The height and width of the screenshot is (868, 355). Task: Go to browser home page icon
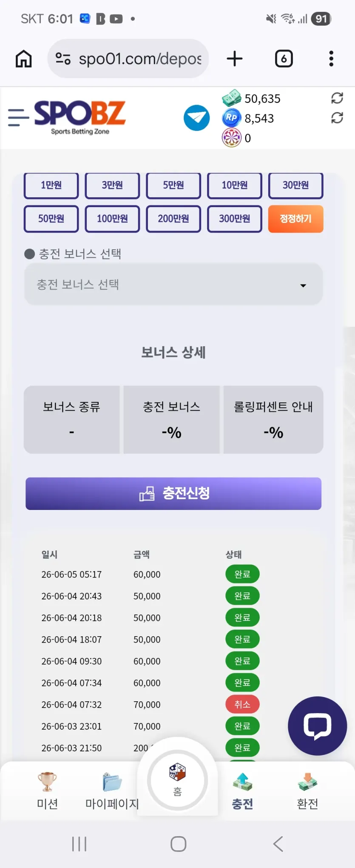click(24, 59)
